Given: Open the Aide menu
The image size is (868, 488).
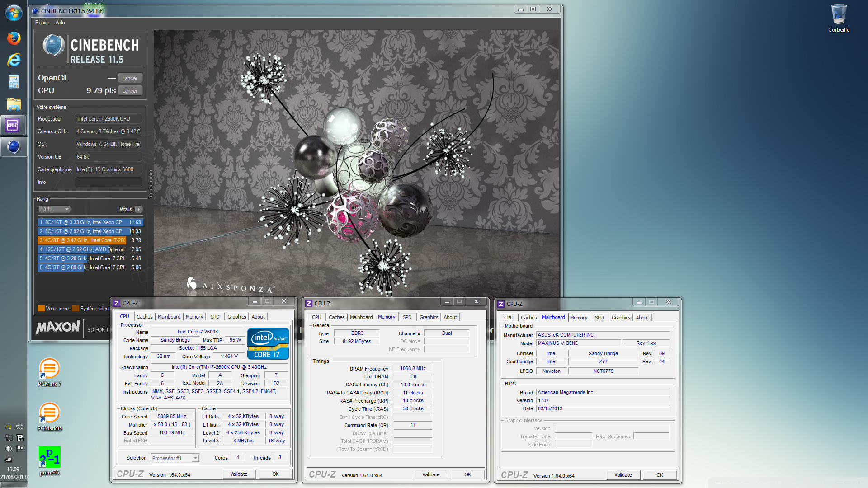Looking at the screenshot, I should pos(60,23).
